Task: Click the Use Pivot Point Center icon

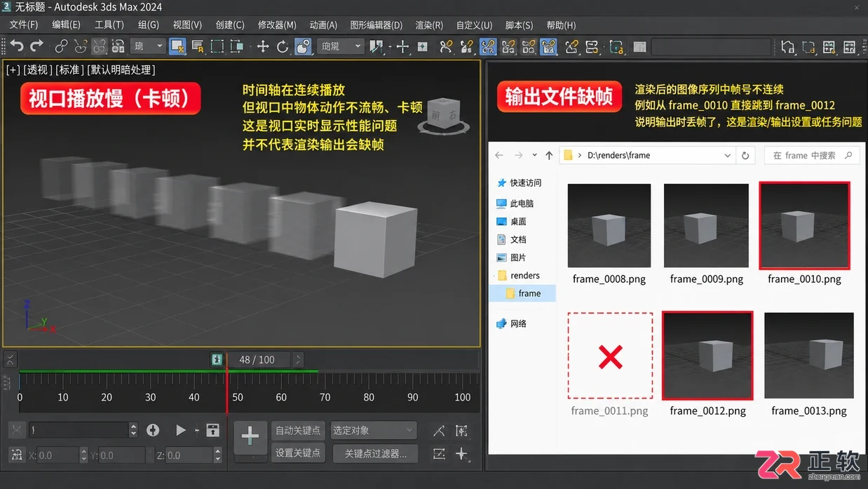Action: point(378,46)
